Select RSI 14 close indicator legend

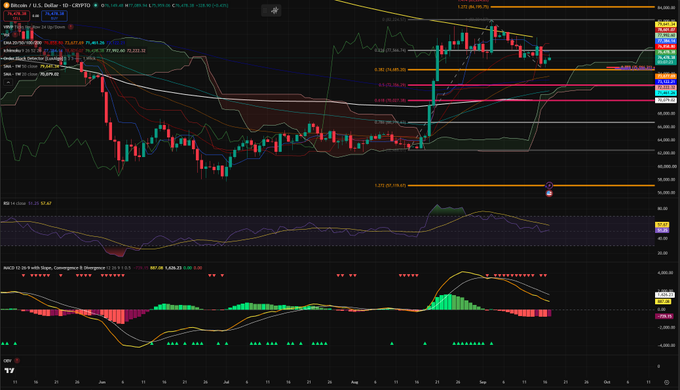coord(14,203)
